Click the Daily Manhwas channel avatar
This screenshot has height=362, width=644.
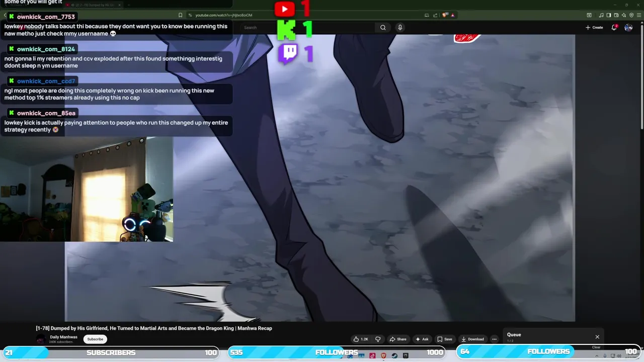[41, 339]
